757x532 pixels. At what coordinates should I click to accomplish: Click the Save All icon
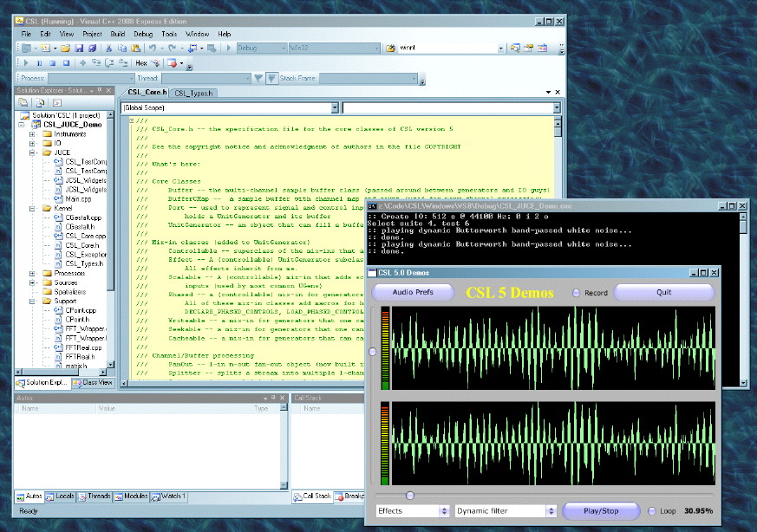(92, 49)
